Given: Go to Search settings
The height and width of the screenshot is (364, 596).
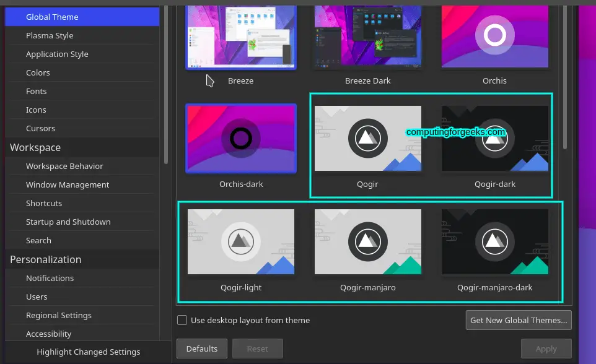Looking at the screenshot, I should tap(82, 241).
